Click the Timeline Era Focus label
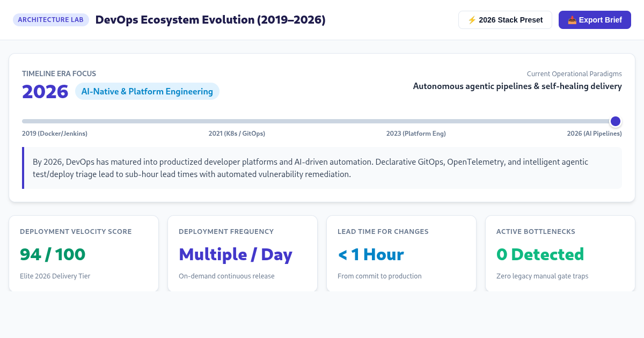This screenshot has height=338, width=644. [59, 74]
